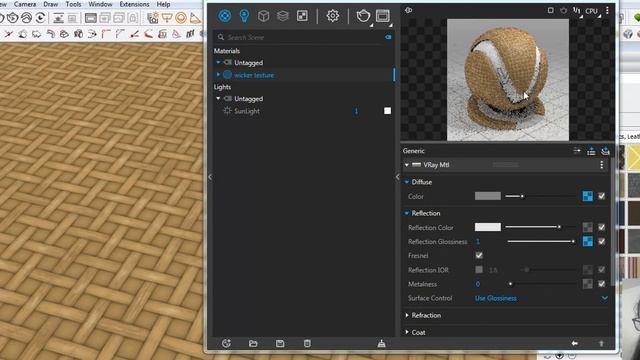The height and width of the screenshot is (360, 640).
Task: Start render with the teapot icon
Action: click(363, 16)
